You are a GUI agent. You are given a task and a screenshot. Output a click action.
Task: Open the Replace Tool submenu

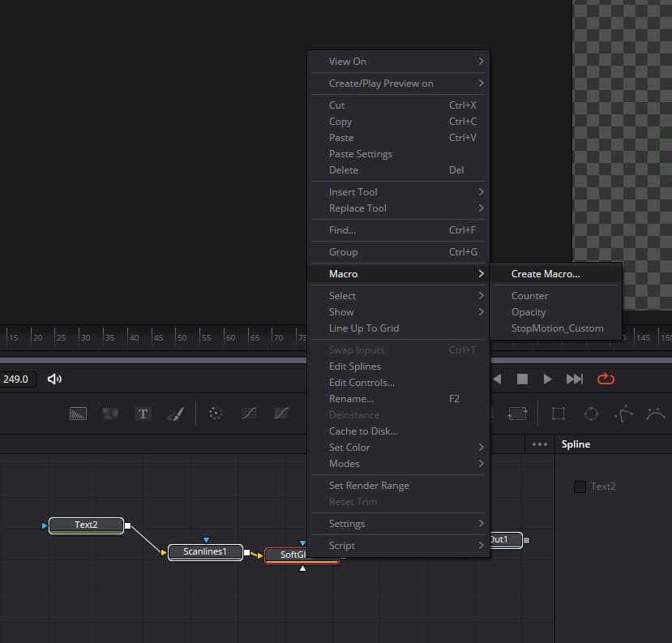[399, 208]
